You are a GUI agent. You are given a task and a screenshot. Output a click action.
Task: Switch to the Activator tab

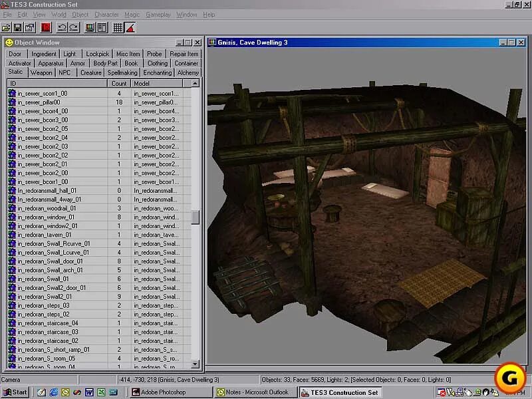click(x=20, y=63)
